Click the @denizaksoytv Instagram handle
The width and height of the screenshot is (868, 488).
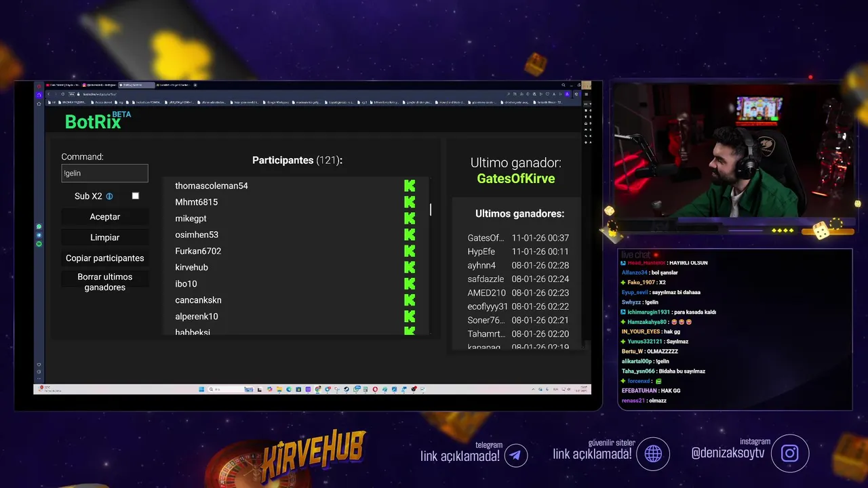click(728, 453)
